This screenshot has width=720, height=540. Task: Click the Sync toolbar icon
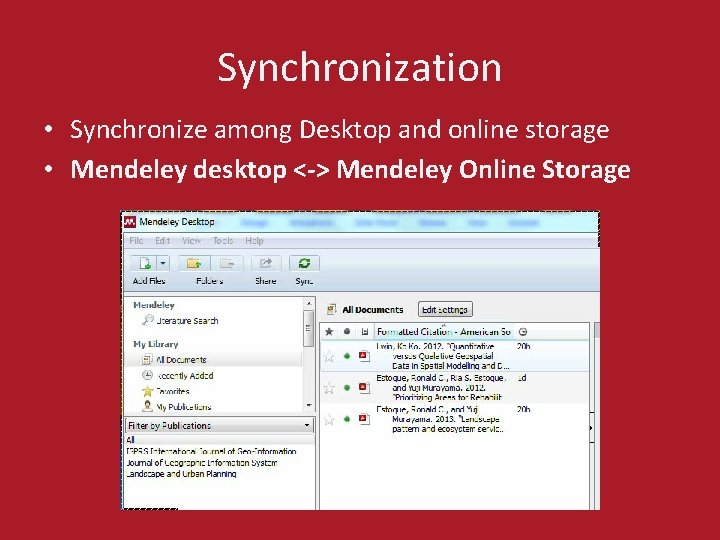(304, 263)
